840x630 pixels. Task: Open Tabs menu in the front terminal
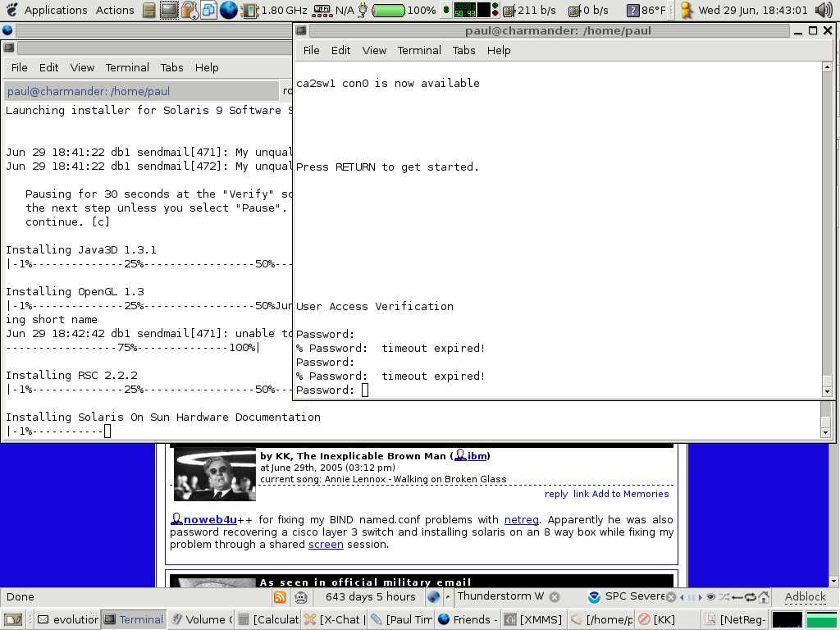[463, 50]
